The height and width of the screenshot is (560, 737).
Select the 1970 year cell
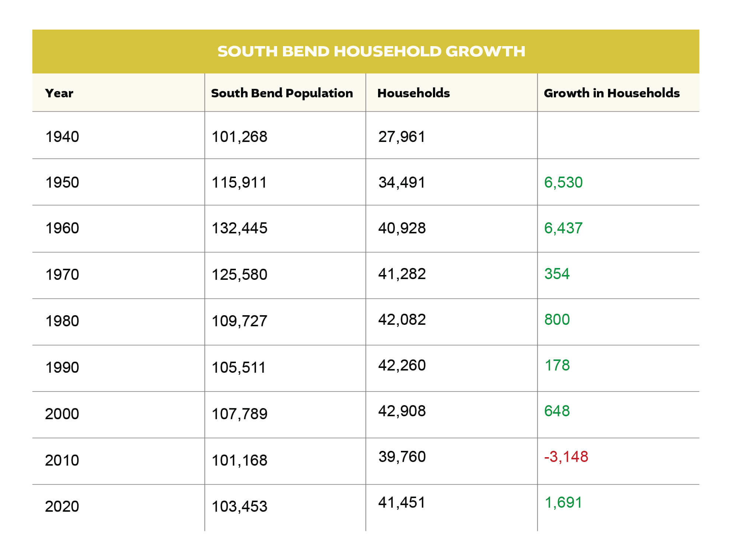[x=62, y=275]
